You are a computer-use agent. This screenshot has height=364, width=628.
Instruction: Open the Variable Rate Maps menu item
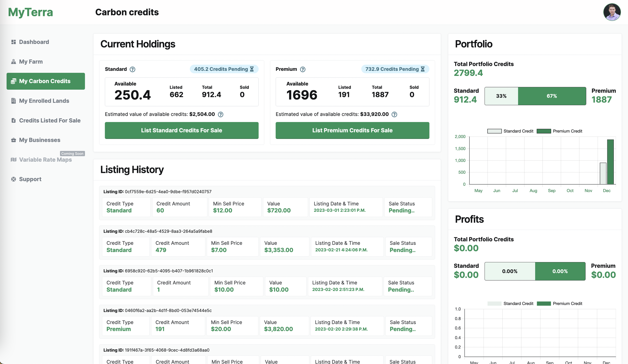pos(45,160)
